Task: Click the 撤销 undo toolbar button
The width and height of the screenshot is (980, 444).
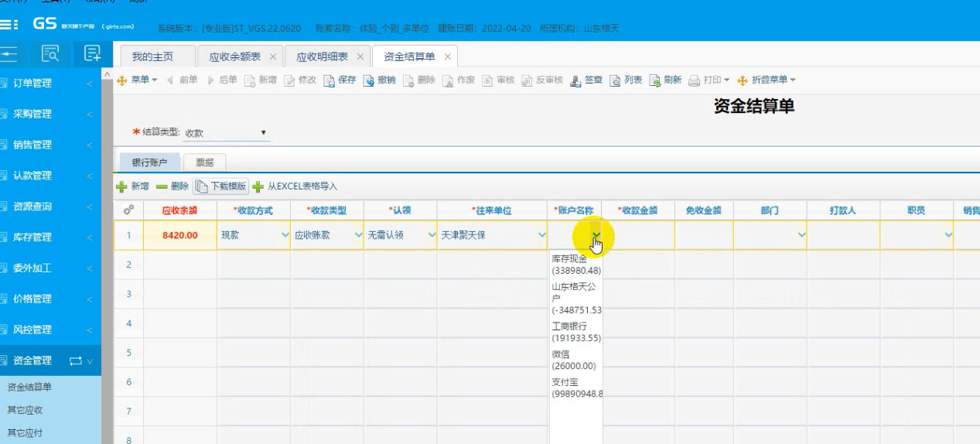Action: coord(380,80)
